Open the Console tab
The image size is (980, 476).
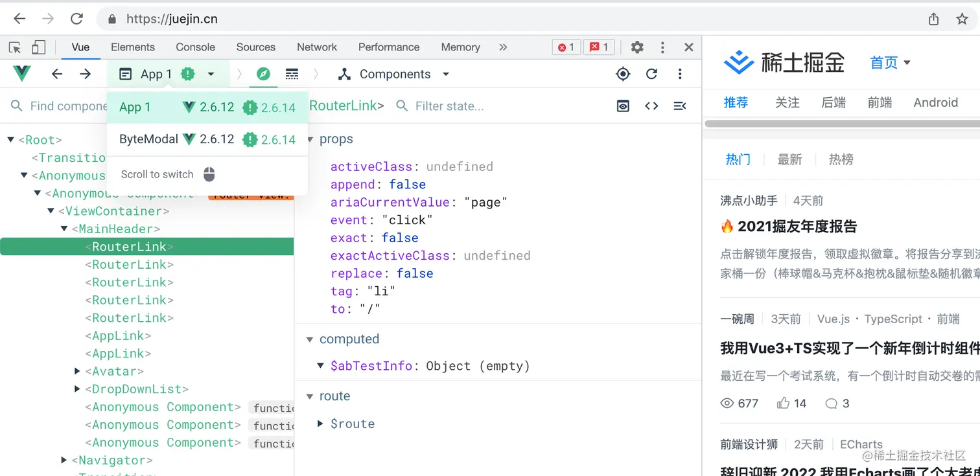(x=195, y=47)
